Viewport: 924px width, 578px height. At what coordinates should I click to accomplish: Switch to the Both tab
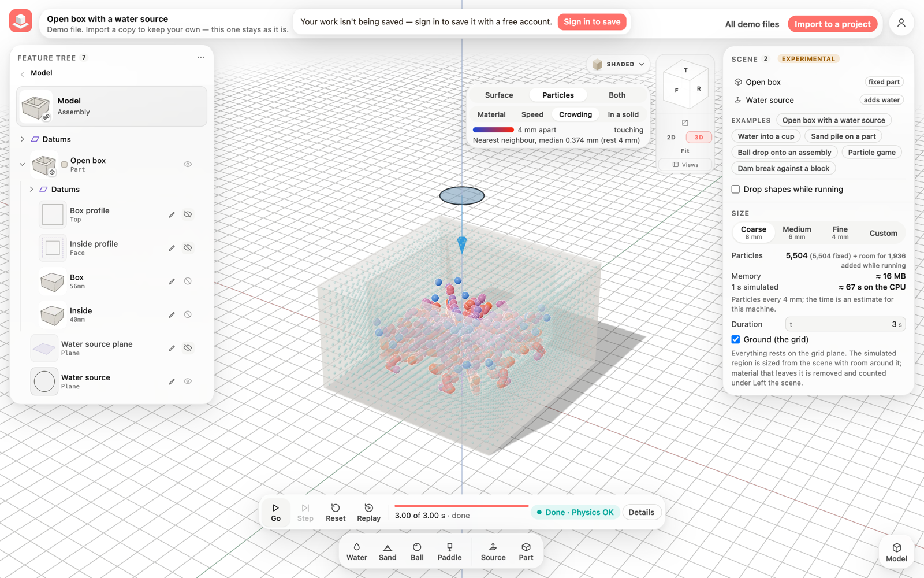pos(617,95)
